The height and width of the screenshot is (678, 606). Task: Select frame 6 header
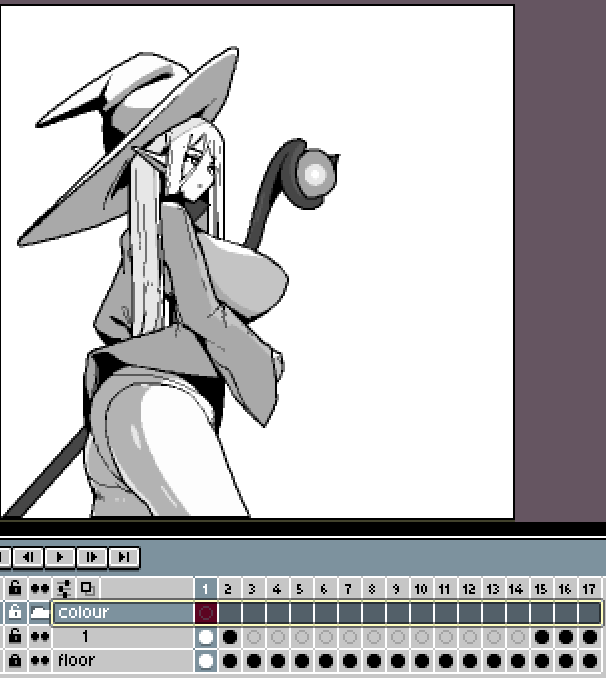tap(326, 588)
